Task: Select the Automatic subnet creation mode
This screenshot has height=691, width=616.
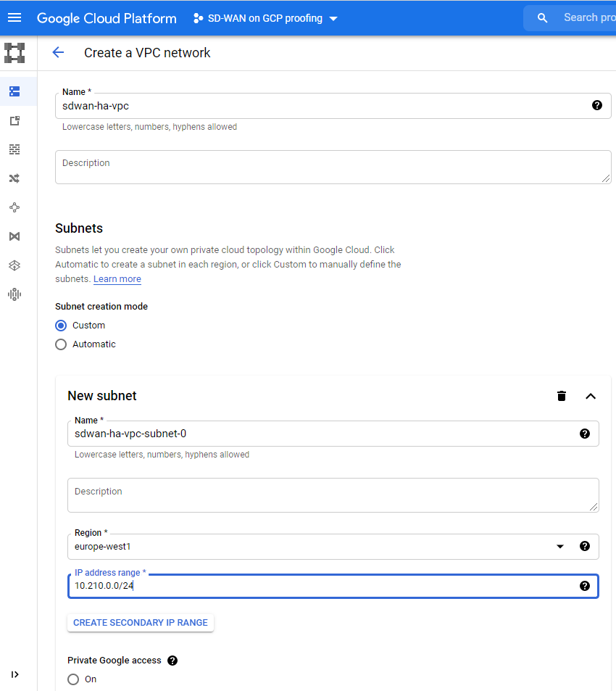Action: pos(61,344)
